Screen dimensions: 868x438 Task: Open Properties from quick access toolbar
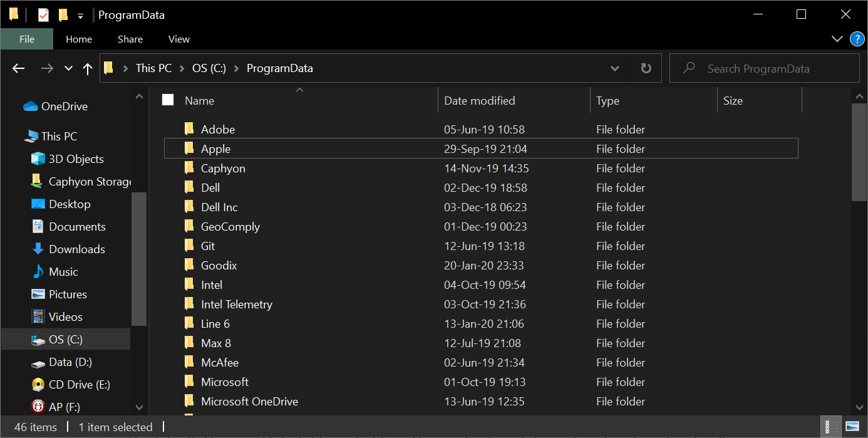[43, 15]
